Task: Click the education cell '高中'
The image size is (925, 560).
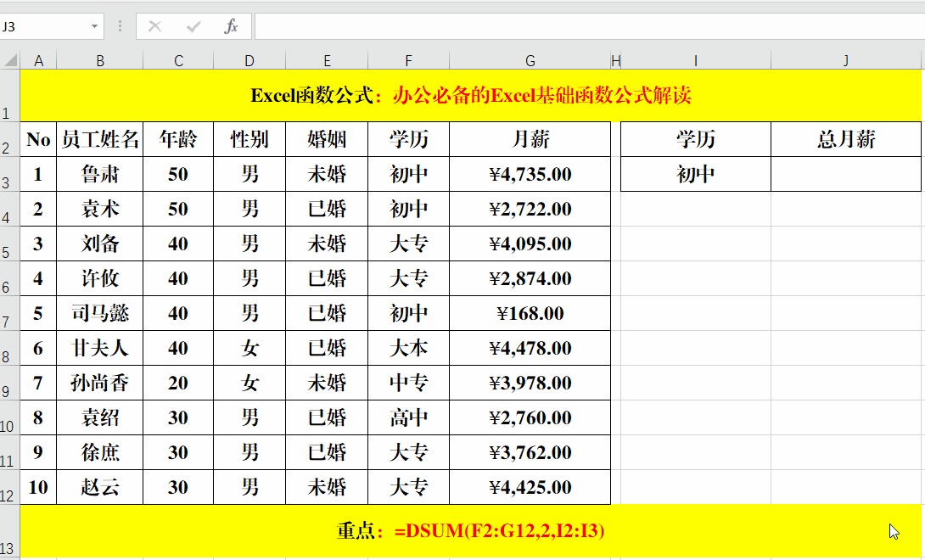Action: 409,417
